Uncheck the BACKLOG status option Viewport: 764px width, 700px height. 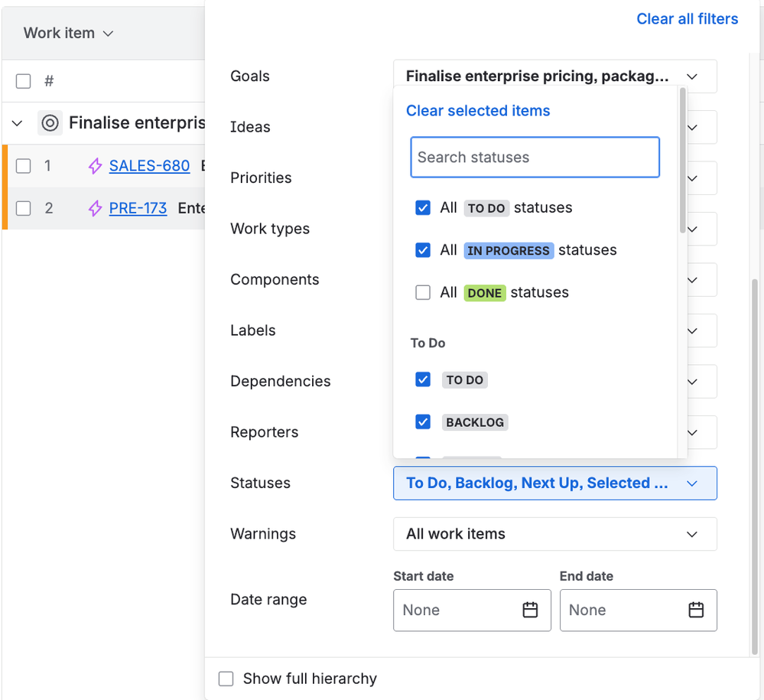(423, 422)
